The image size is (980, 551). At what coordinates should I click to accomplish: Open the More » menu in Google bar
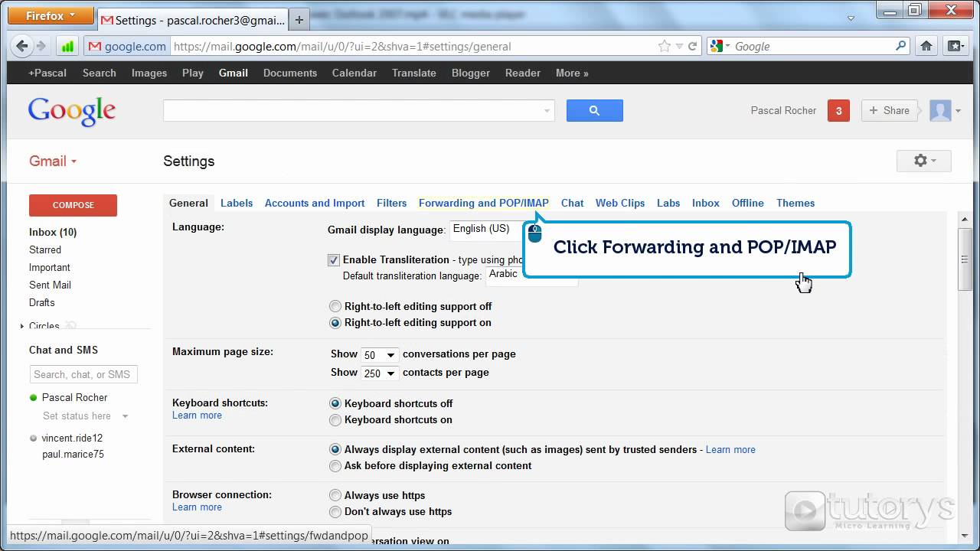[572, 73]
